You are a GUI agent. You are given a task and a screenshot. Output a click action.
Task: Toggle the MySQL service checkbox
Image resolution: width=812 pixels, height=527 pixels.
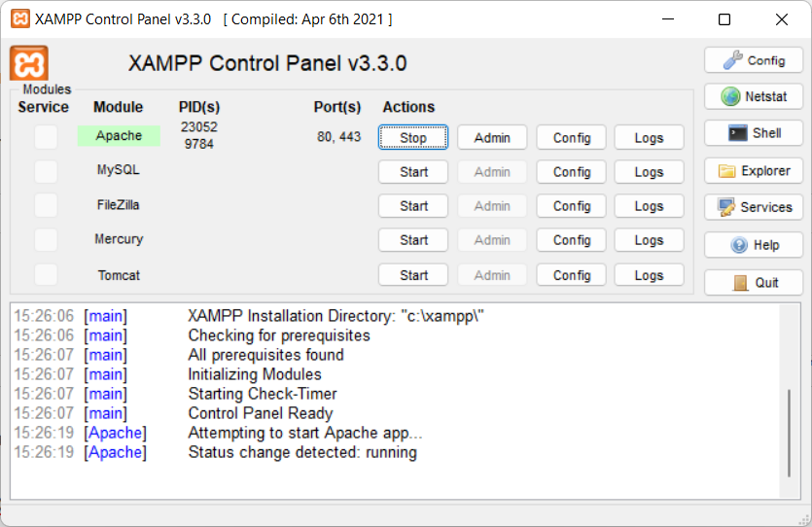click(46, 171)
